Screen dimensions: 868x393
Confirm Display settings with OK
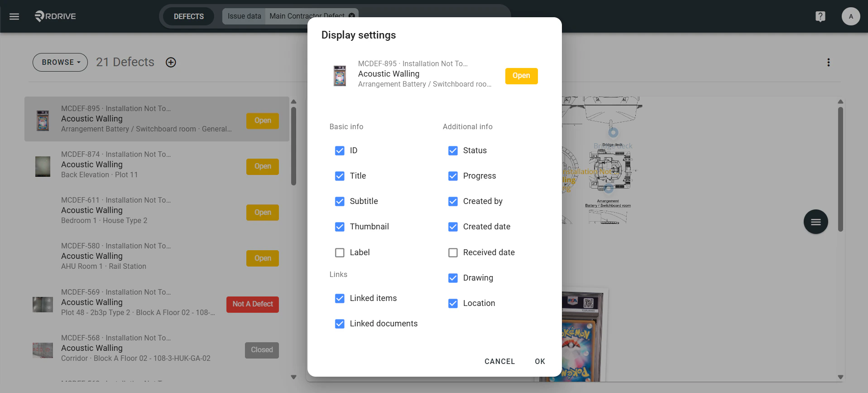pos(540,361)
